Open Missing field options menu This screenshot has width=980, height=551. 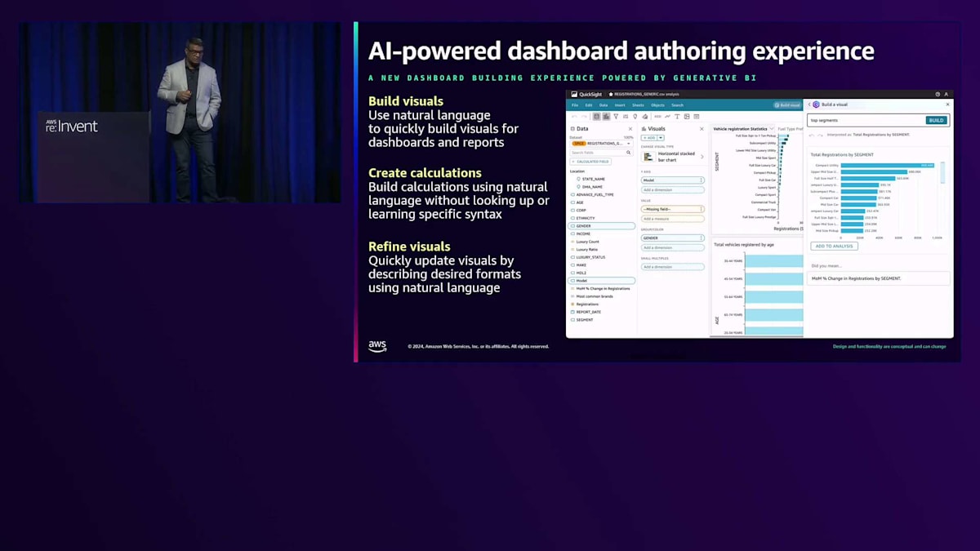tap(701, 209)
